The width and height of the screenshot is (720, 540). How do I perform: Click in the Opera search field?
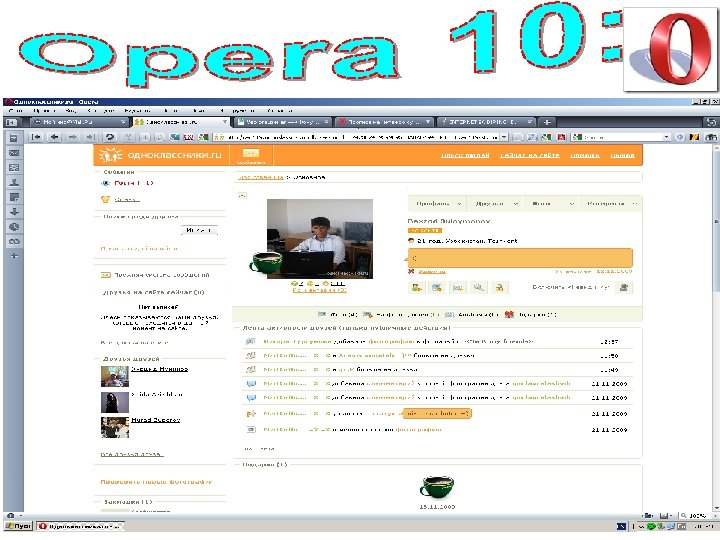click(x=622, y=137)
